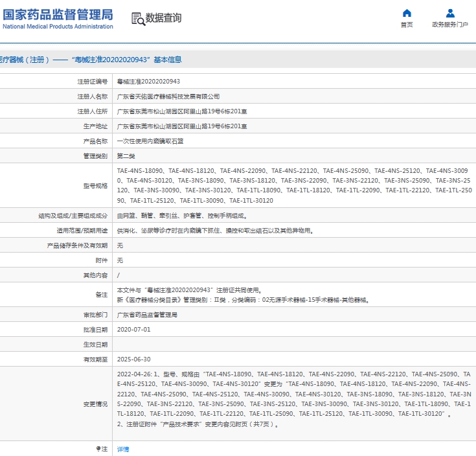Viewport: 476px width, 456px height.
Task: Click 无 in the 附件 row
Action: click(x=120, y=260)
